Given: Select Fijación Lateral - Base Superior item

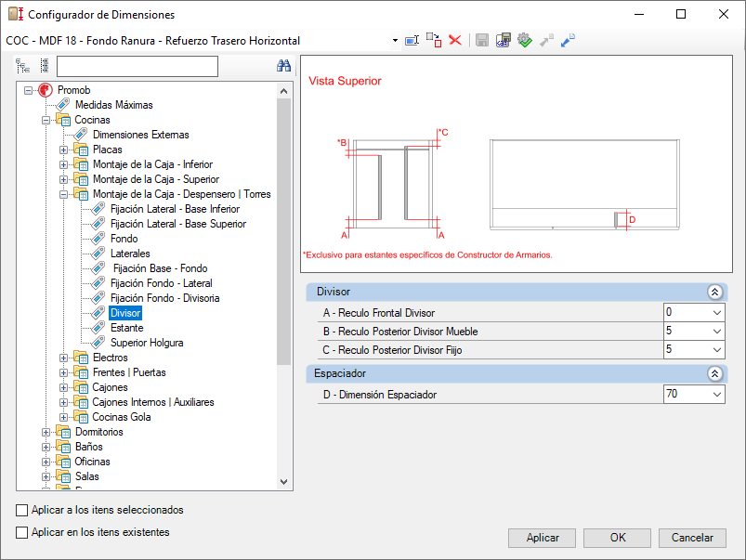Looking at the screenshot, I should (178, 224).
